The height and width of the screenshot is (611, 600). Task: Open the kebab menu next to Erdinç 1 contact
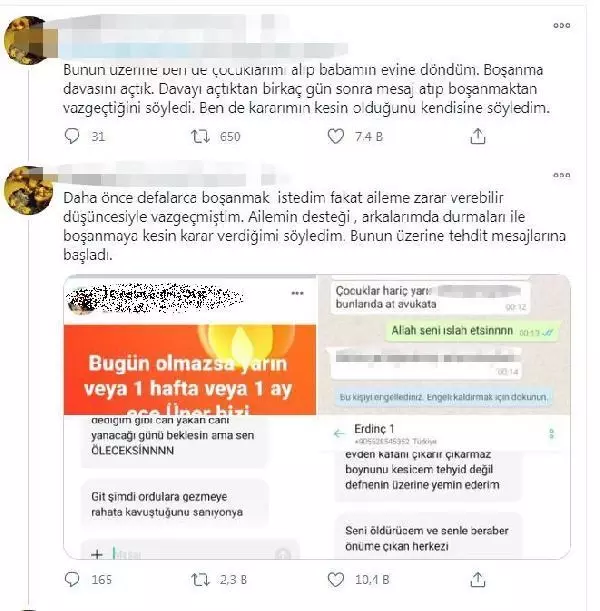[551, 433]
